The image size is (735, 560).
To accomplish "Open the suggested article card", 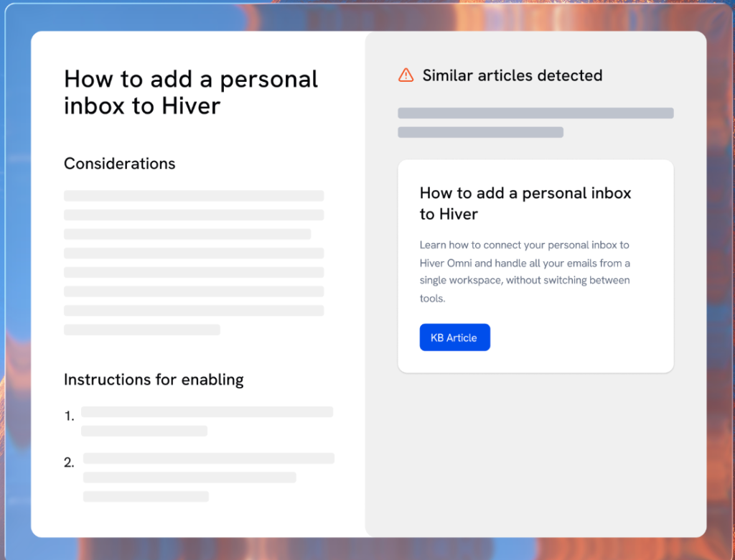I will (535, 266).
